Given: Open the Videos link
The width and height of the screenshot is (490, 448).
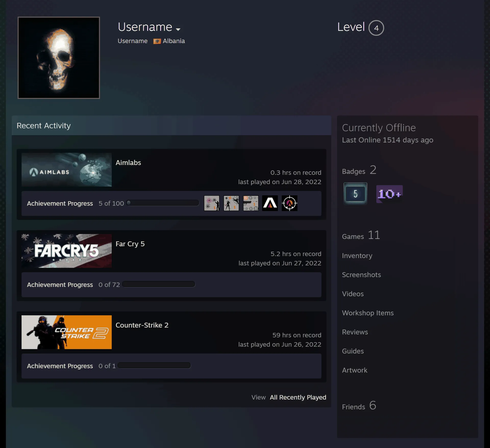Looking at the screenshot, I should point(353,294).
